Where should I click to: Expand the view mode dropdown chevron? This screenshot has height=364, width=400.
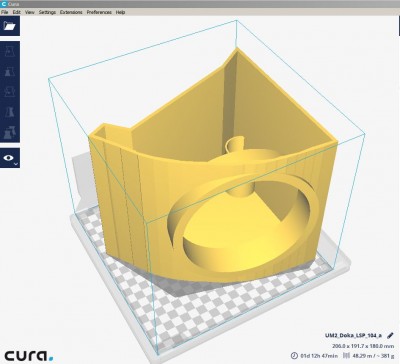coord(16,164)
